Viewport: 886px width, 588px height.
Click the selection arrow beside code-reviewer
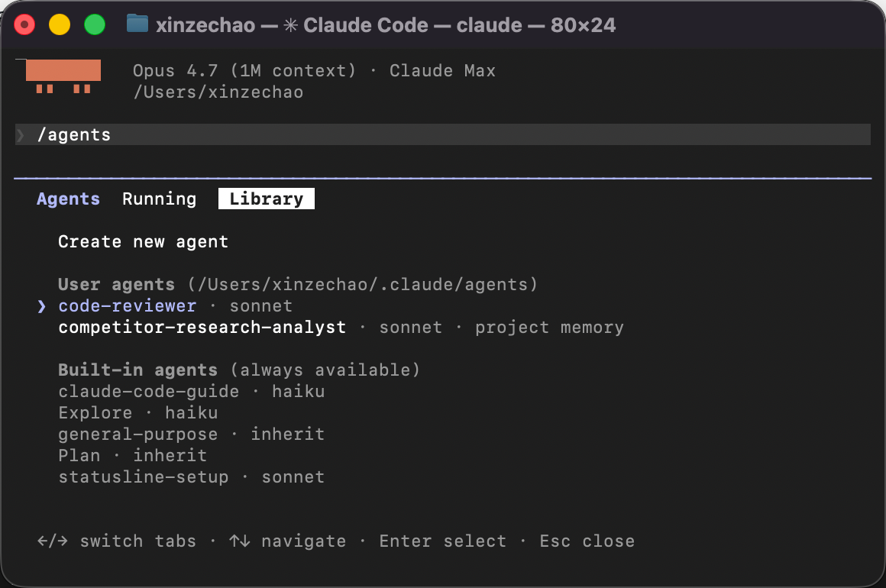41,306
